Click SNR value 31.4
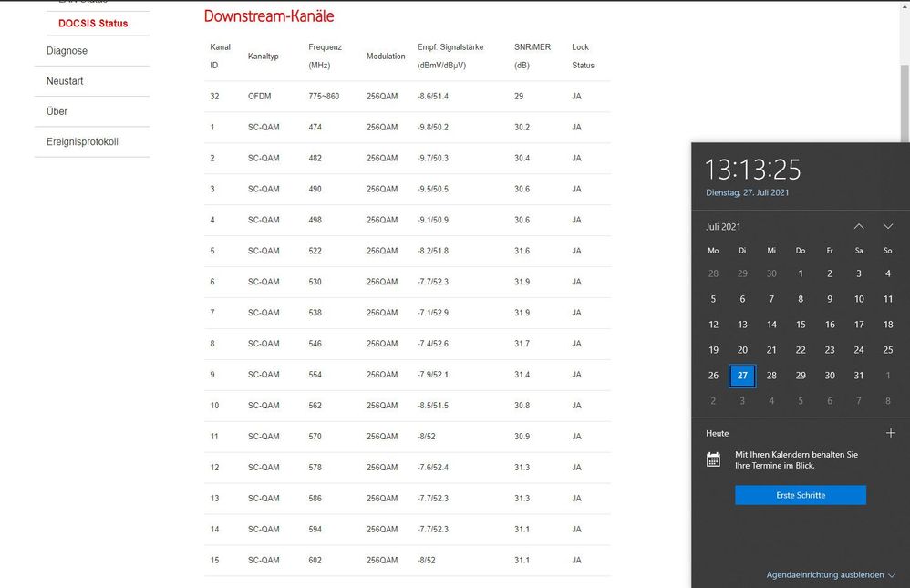Viewport: 910px width, 588px height. 522,375
